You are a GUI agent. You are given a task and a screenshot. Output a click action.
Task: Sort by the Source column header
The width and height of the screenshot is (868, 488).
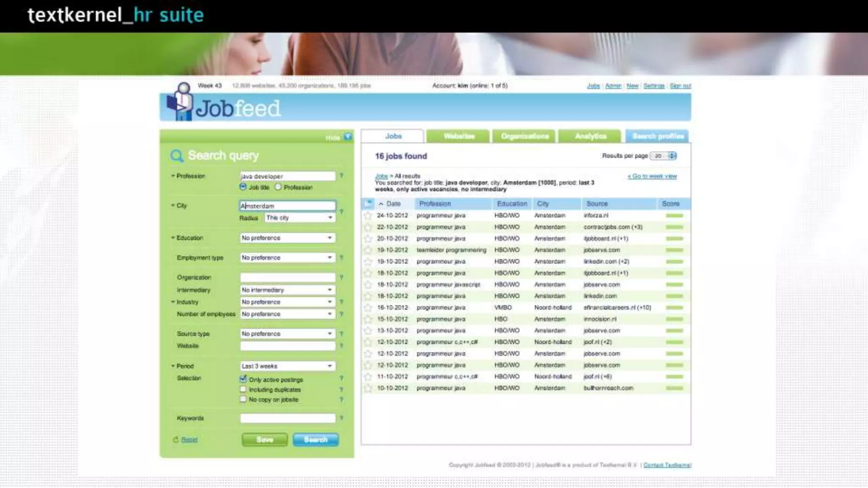pyautogui.click(x=597, y=204)
